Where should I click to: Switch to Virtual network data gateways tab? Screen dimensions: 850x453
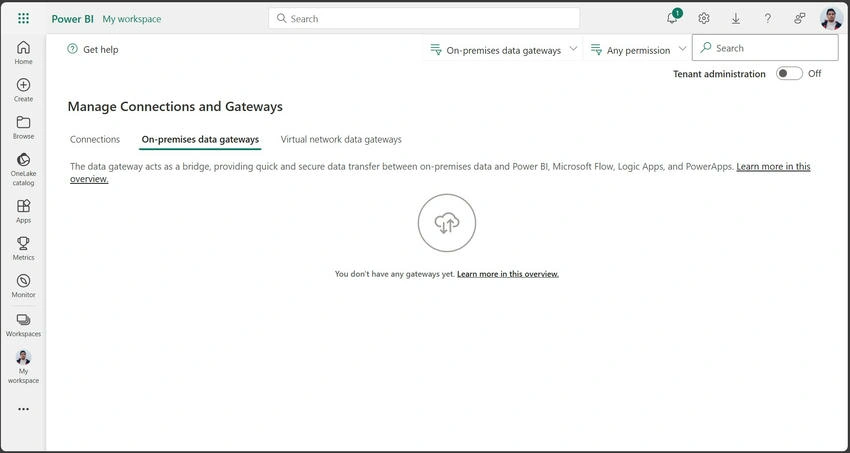point(341,139)
